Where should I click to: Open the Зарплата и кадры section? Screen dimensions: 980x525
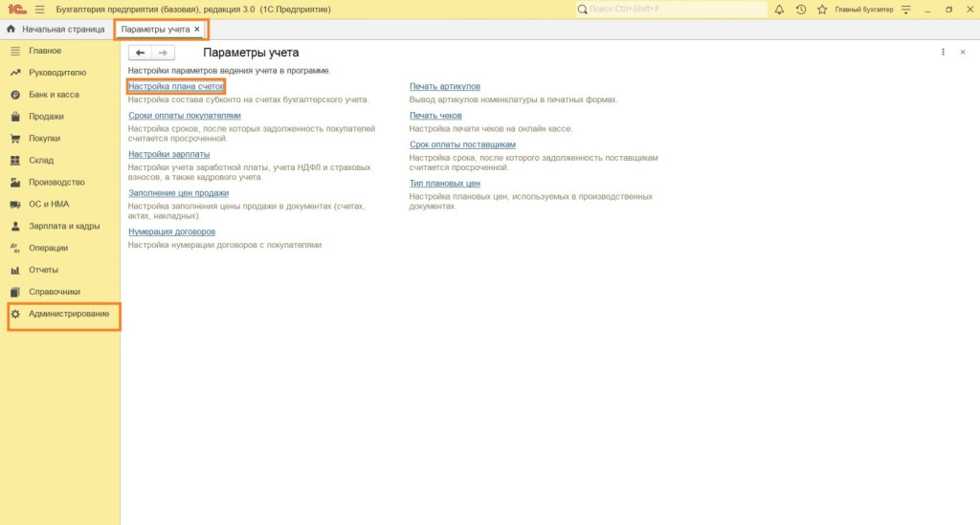[x=64, y=226]
